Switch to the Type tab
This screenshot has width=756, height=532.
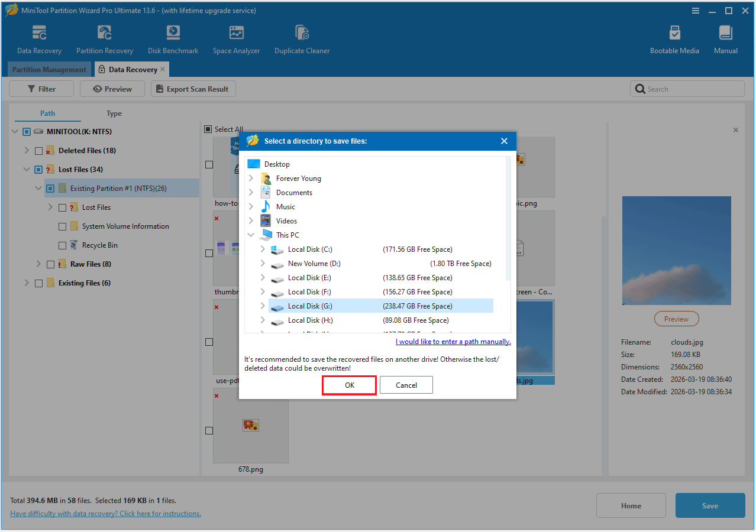click(x=114, y=113)
